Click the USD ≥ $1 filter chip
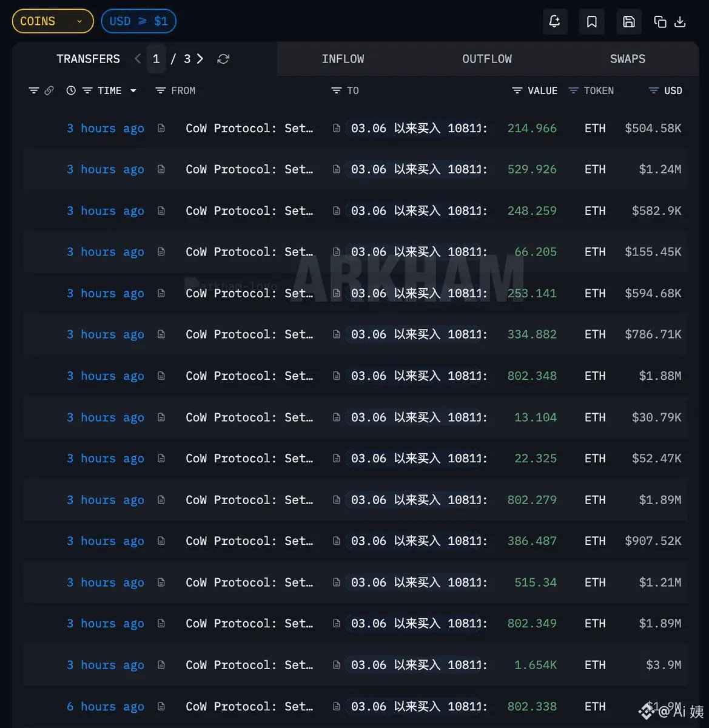 [x=139, y=21]
